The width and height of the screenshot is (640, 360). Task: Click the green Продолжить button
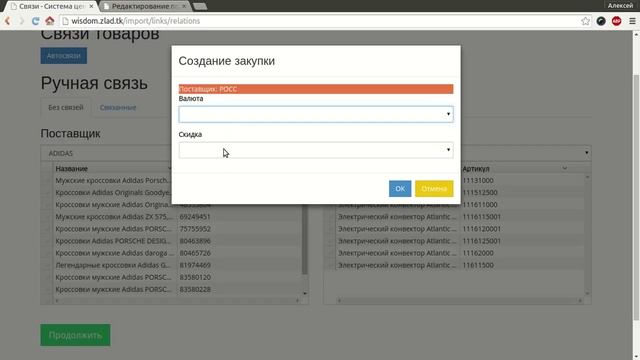75,335
